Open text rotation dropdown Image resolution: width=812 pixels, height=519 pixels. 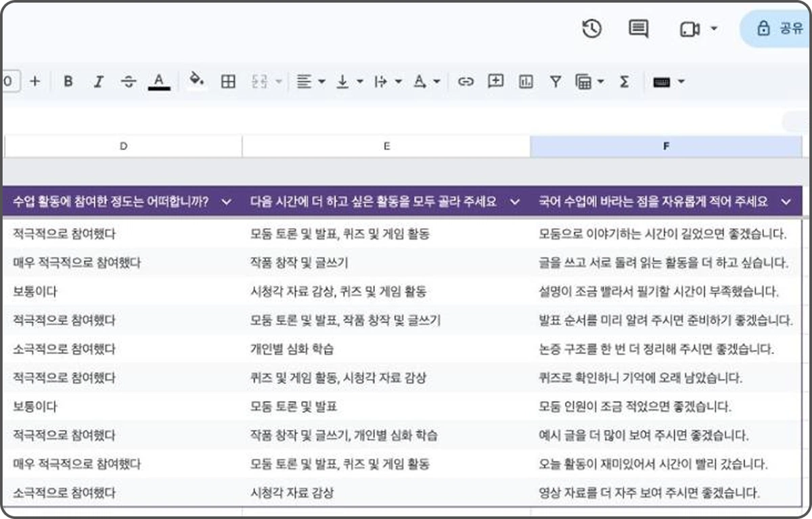[x=427, y=81]
